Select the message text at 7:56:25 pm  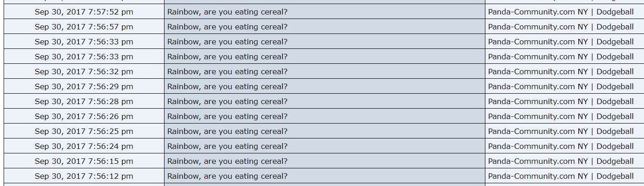(227, 131)
